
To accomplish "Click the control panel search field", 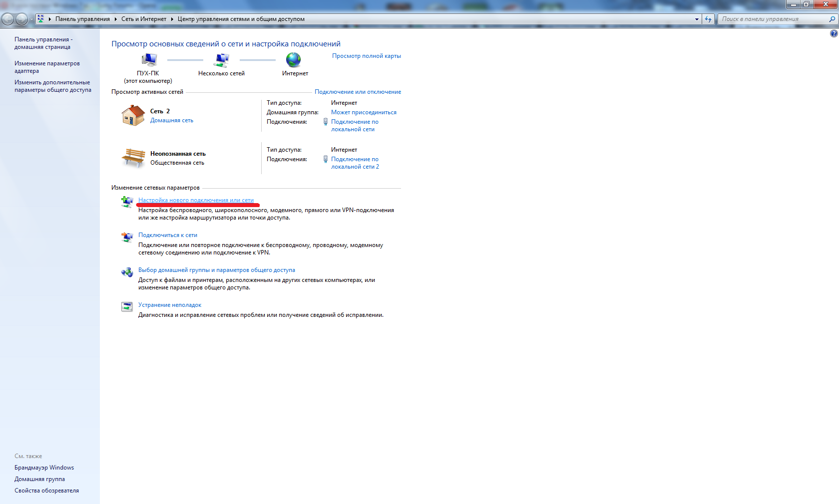I will pos(773,19).
